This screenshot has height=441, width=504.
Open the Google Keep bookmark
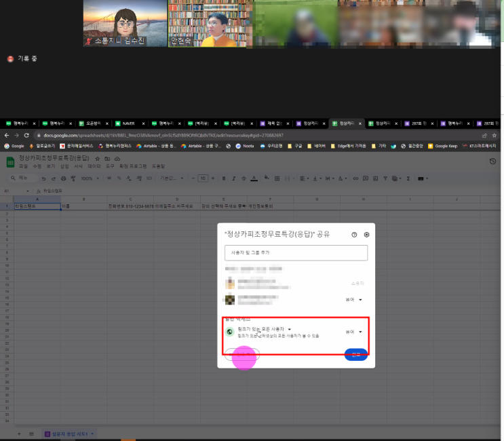point(442,146)
